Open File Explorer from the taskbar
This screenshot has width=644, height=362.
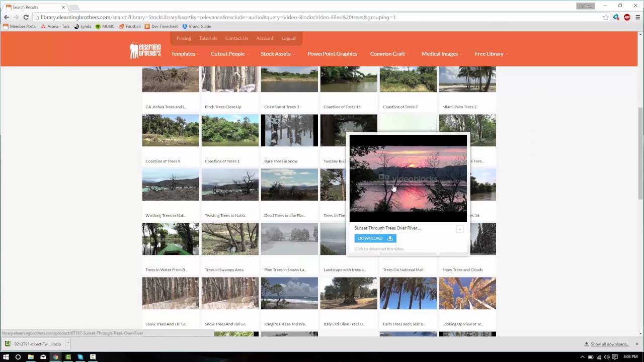[x=31, y=357]
